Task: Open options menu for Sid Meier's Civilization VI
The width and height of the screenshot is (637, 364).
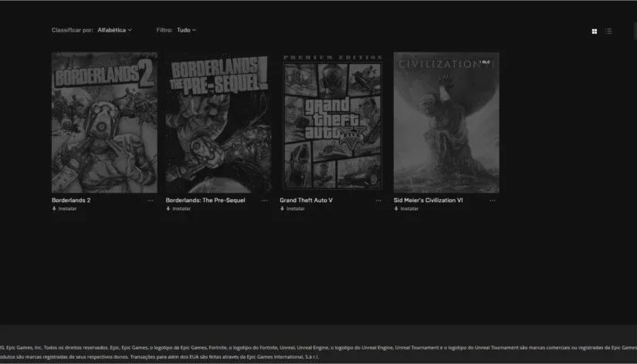Action: tap(493, 201)
